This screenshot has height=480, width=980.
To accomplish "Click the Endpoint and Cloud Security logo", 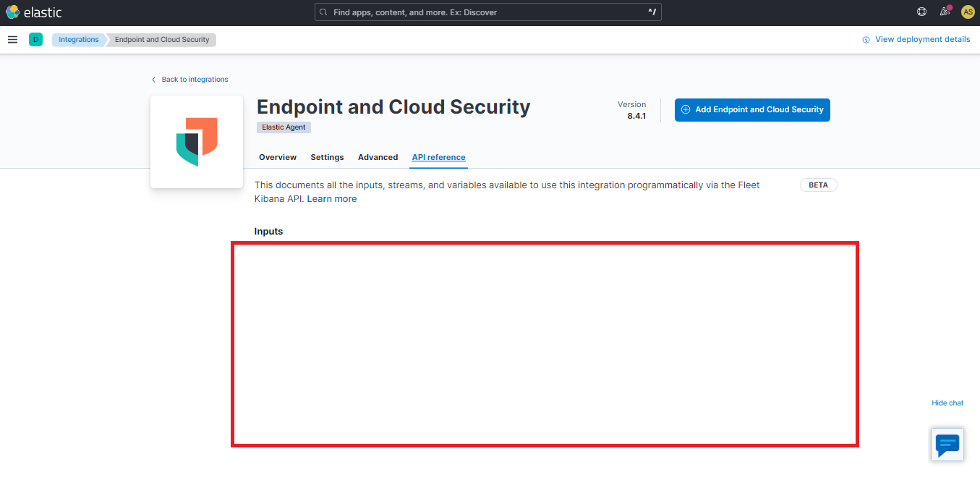I will [x=196, y=141].
